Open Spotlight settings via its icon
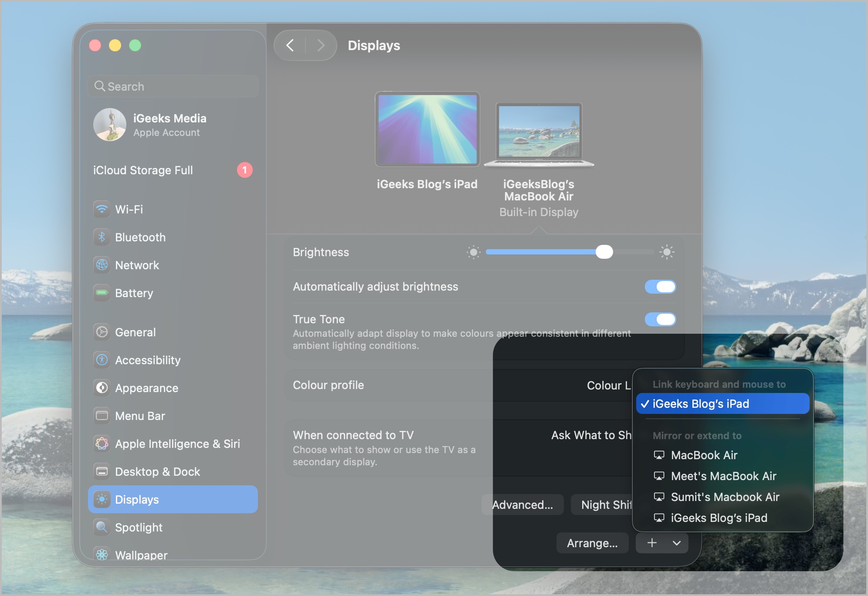This screenshot has width=868, height=596. 102,527
